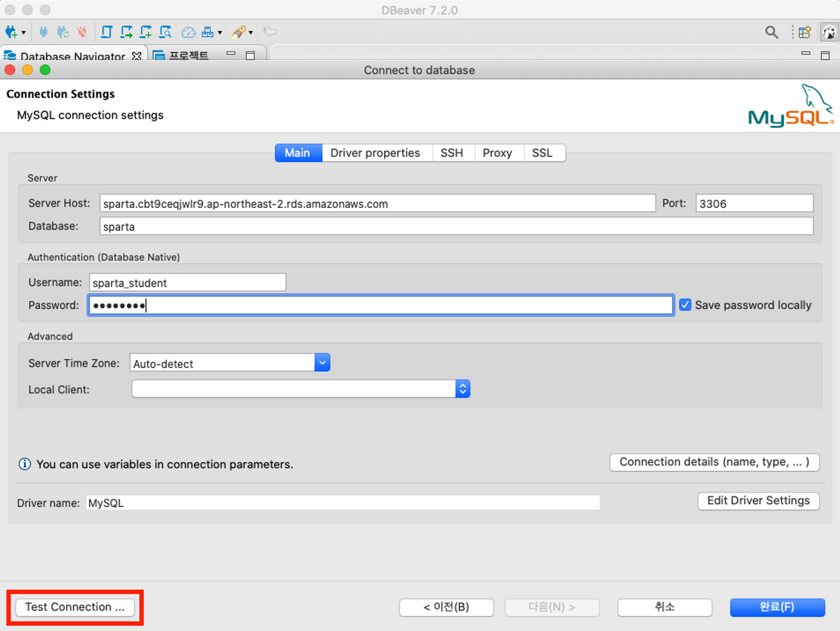Click Edit Driver Settings button
Image resolution: width=840 pixels, height=631 pixels.
pyautogui.click(x=759, y=500)
